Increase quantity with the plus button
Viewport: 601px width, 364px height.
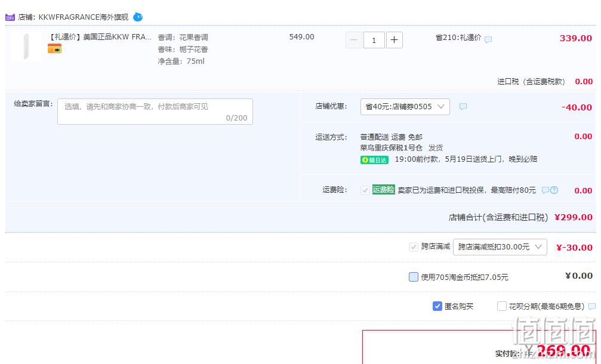[394, 40]
